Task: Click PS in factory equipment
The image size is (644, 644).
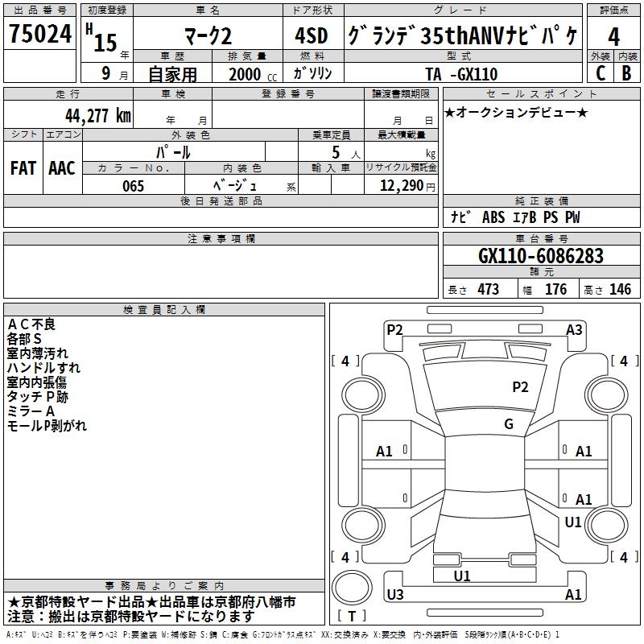Action: [x=551, y=217]
